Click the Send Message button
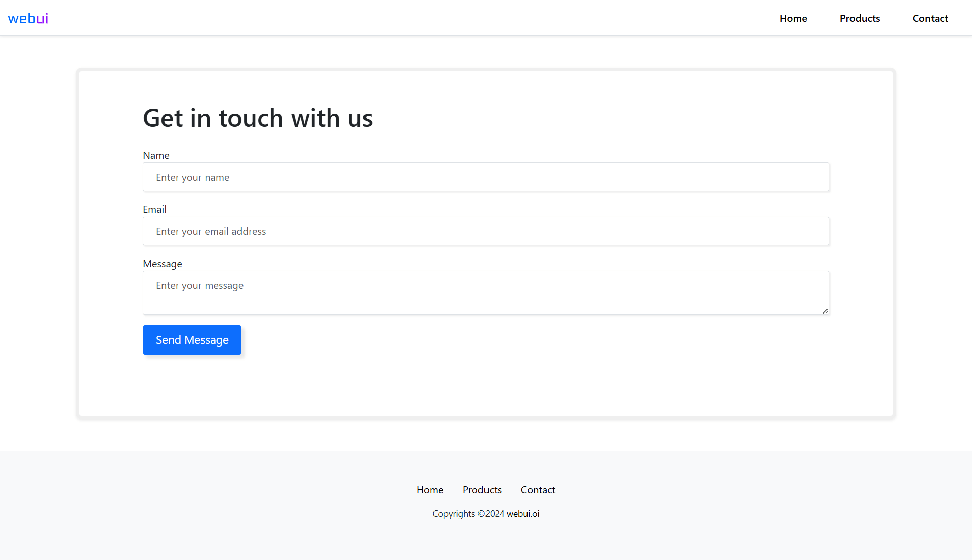Image resolution: width=972 pixels, height=560 pixels. [192, 340]
